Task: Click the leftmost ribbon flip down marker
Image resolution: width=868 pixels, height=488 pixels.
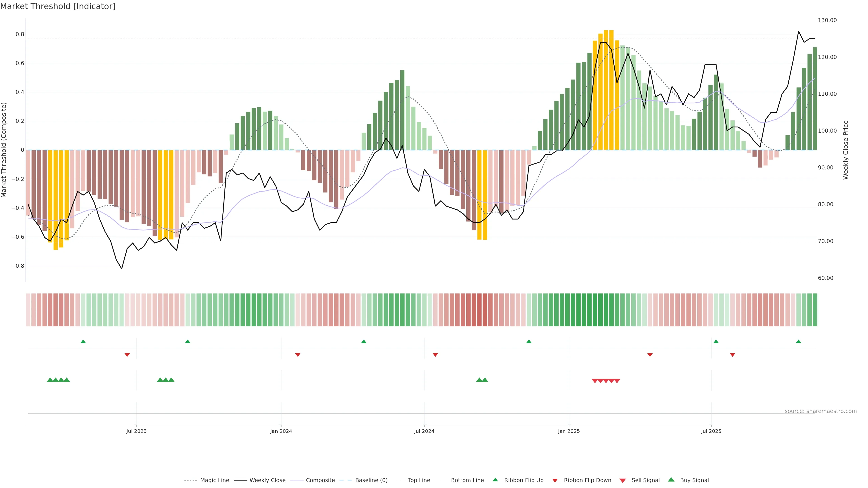Action: (x=127, y=355)
